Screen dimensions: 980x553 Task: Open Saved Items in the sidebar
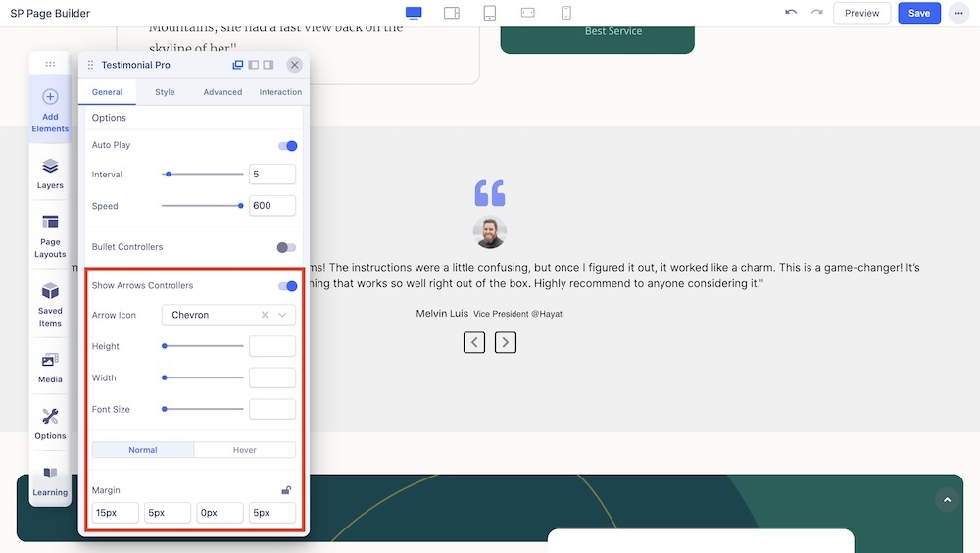point(50,303)
